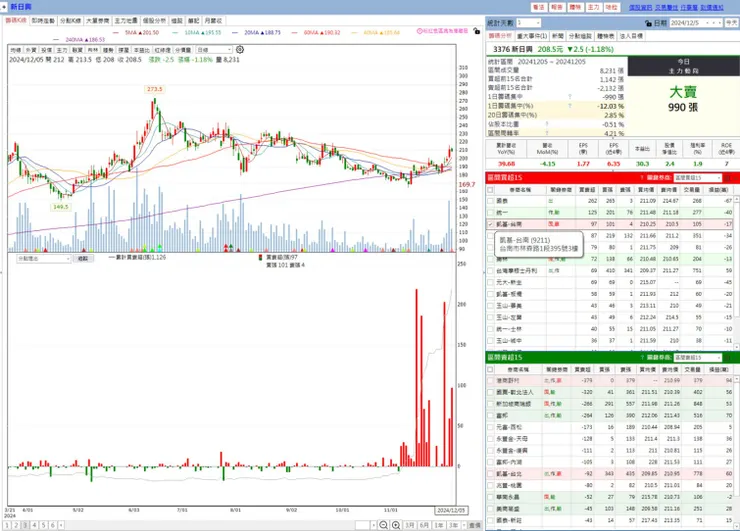Select the 本益比 chart overlay button
This screenshot has width=740, height=531.
[x=142, y=50]
